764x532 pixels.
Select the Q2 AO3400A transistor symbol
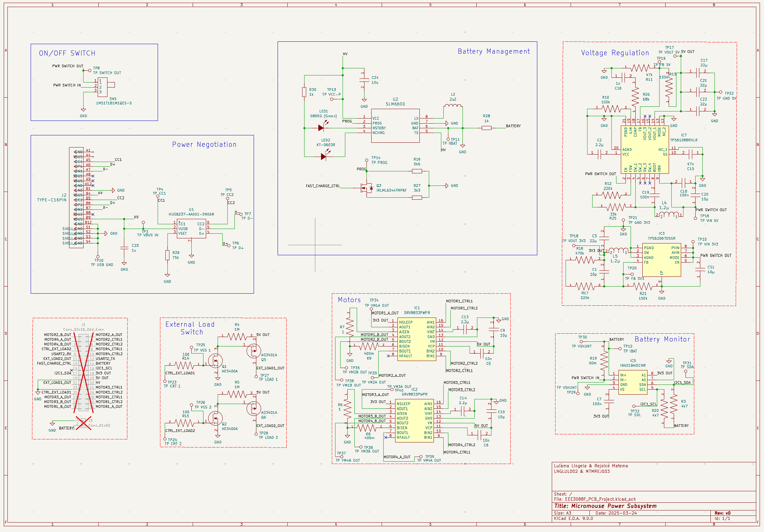click(x=215, y=419)
